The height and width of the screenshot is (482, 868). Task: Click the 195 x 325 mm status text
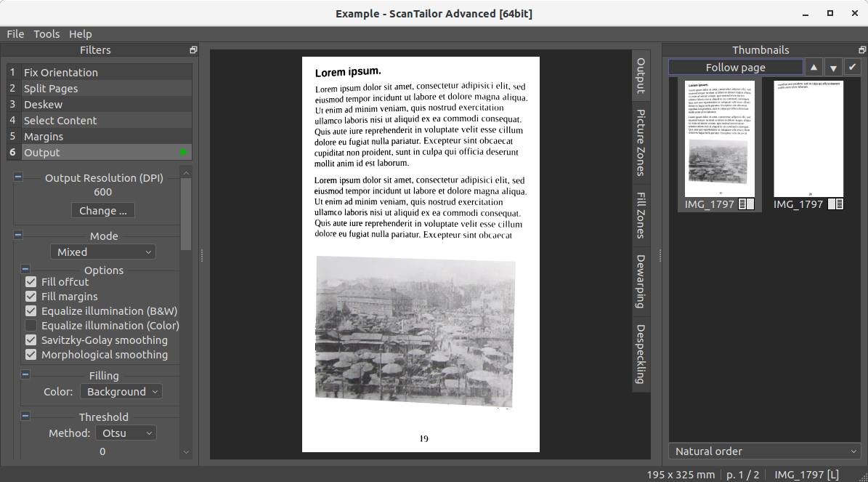point(681,475)
